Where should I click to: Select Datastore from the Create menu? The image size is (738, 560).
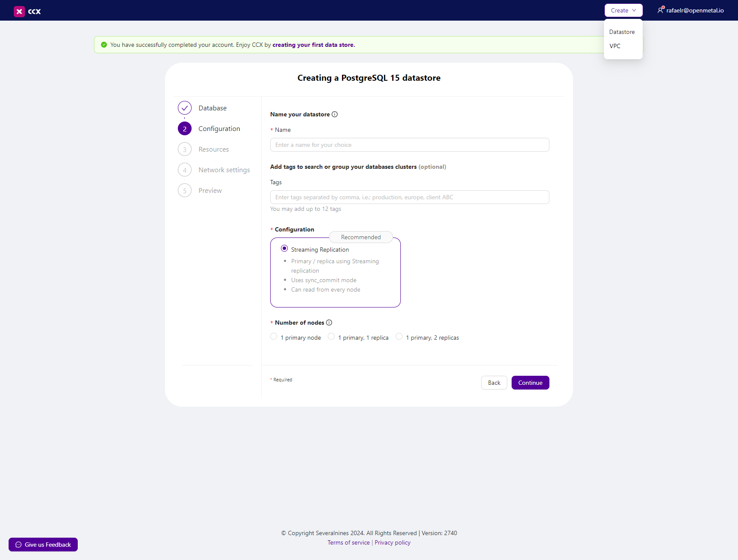[622, 31]
